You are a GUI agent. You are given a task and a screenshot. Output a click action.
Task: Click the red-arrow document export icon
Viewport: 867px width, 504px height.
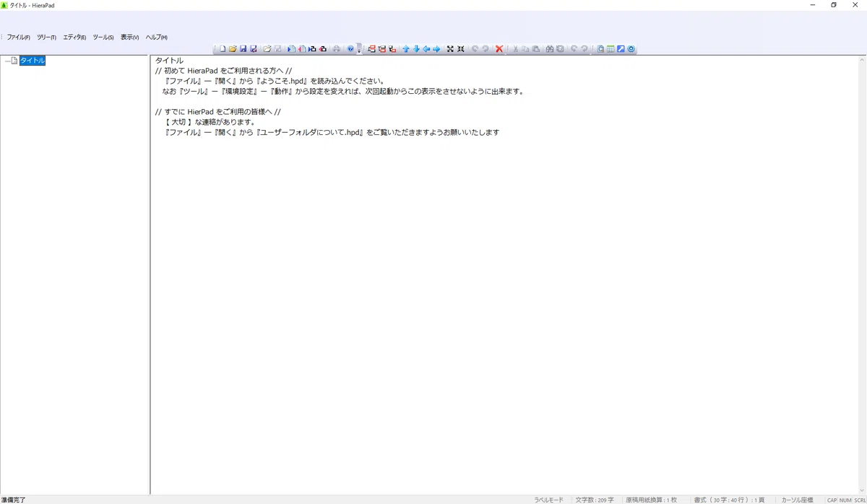pos(302,49)
